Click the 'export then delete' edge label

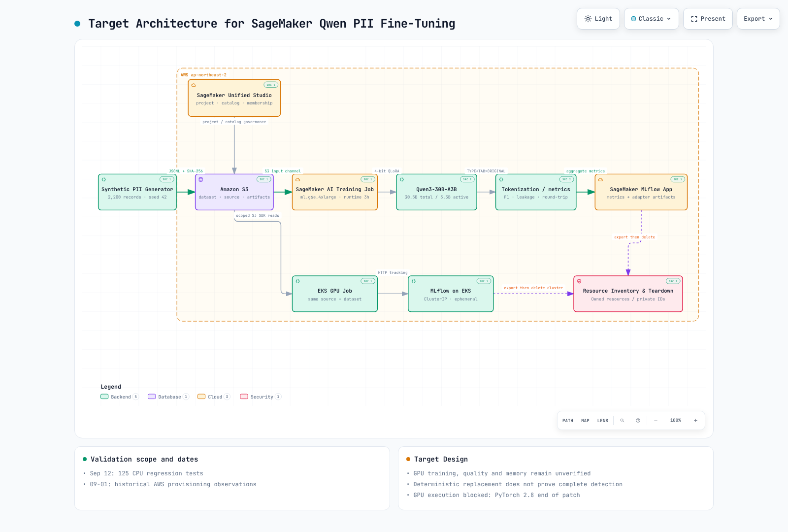[x=635, y=237]
